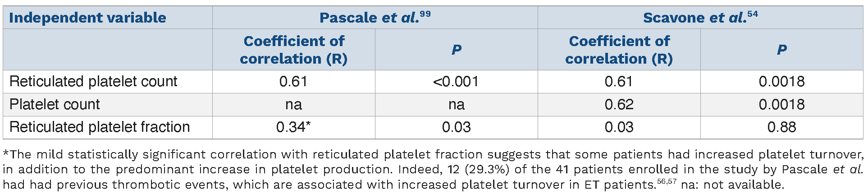Click the P header under Pascale
The width and height of the screenshot is (868, 195).
pyautogui.click(x=456, y=50)
